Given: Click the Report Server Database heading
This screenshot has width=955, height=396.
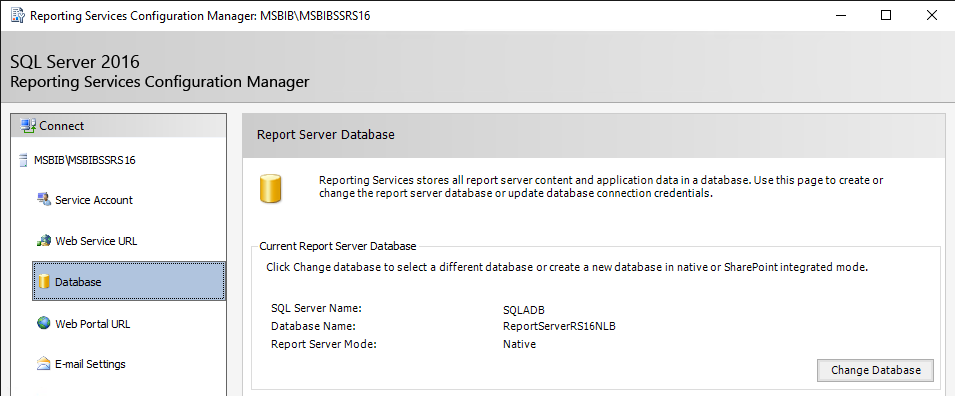Looking at the screenshot, I should (326, 135).
